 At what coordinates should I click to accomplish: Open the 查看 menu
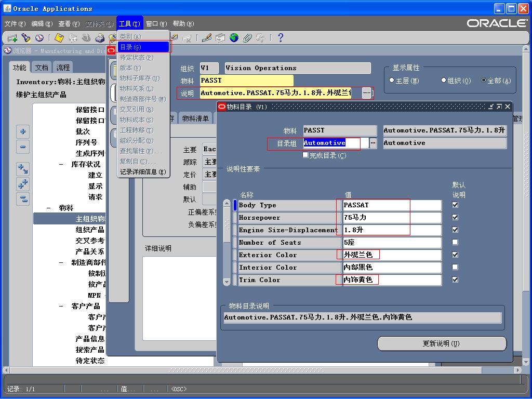click(69, 24)
